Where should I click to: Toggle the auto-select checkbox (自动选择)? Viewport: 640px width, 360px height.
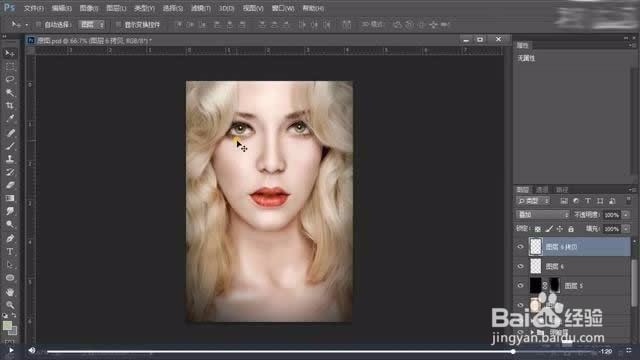point(38,25)
